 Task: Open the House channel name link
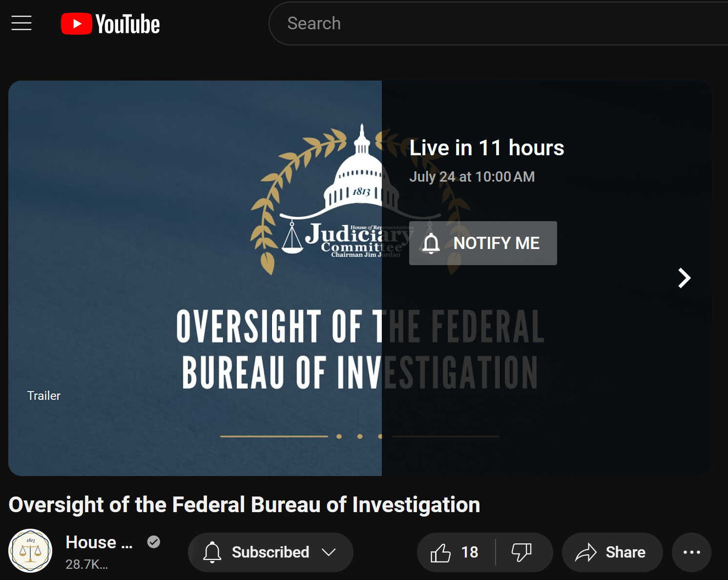[99, 542]
